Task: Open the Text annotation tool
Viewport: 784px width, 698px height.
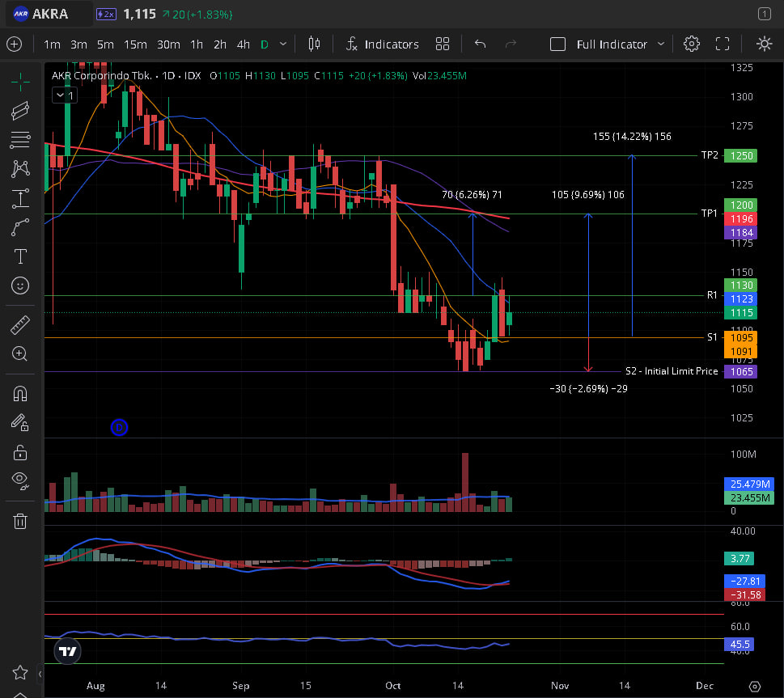Action: [x=20, y=256]
